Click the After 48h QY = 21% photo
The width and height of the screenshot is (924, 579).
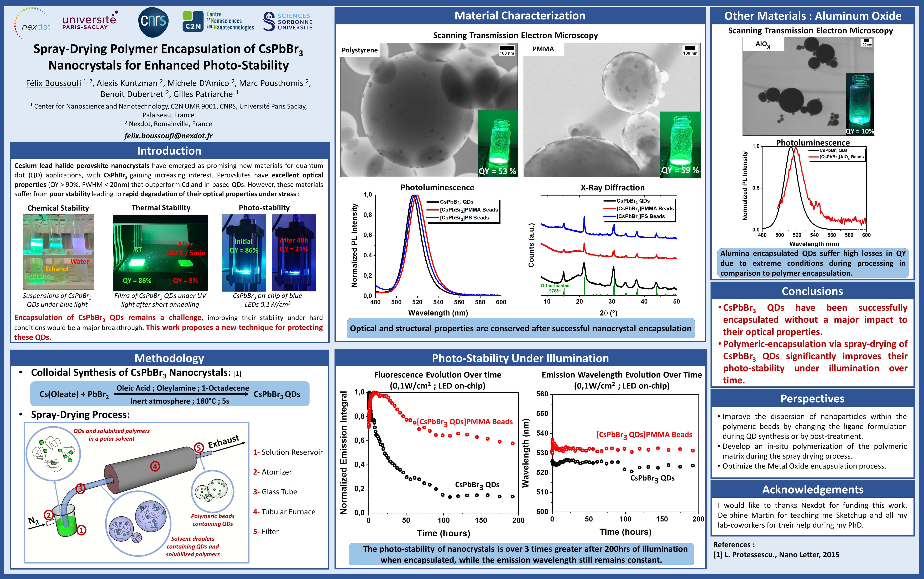(294, 252)
